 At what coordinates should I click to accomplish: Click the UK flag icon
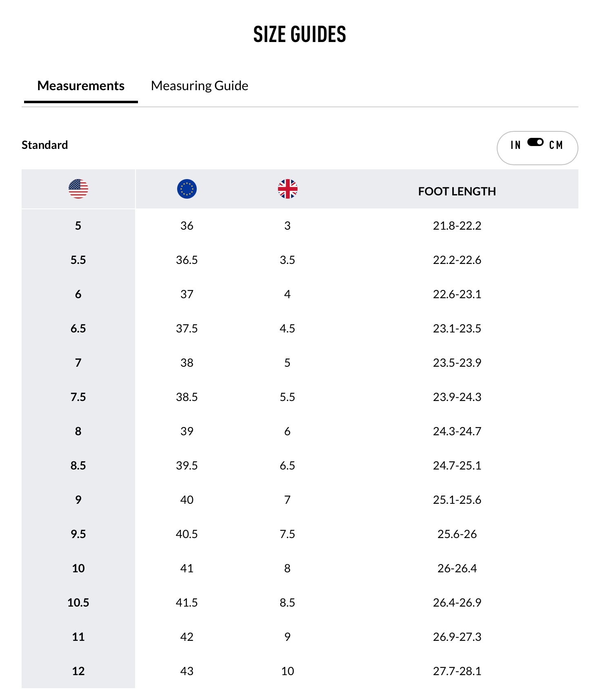click(x=287, y=189)
